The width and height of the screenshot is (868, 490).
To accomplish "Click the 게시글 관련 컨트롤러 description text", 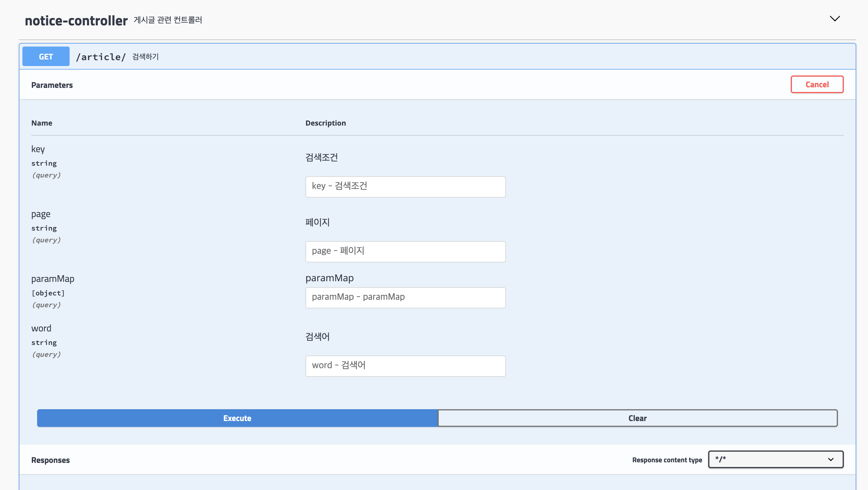I will [168, 20].
